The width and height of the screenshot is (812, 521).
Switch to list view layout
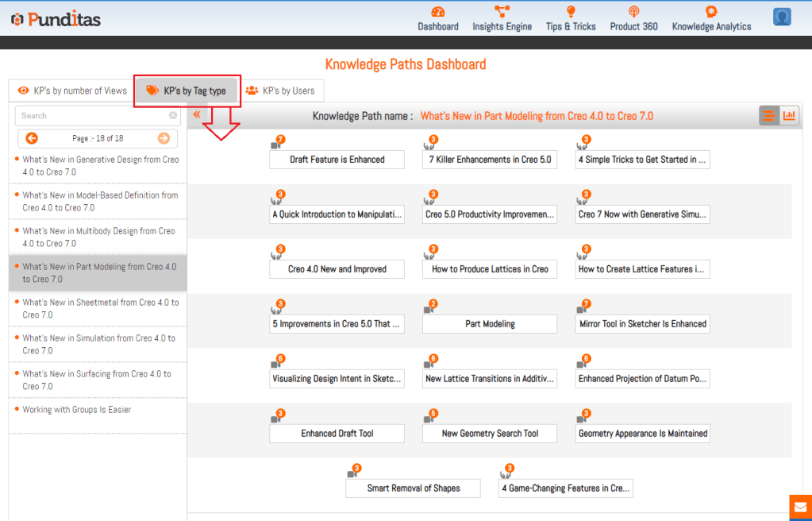[768, 116]
